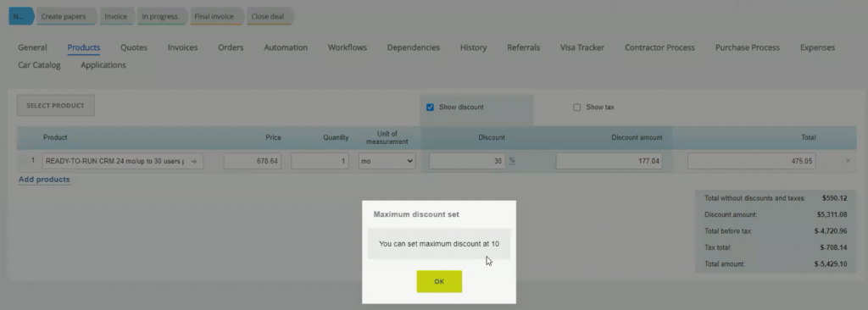Open the Visa Tracker tab
The width and height of the screenshot is (868, 310).
click(582, 47)
